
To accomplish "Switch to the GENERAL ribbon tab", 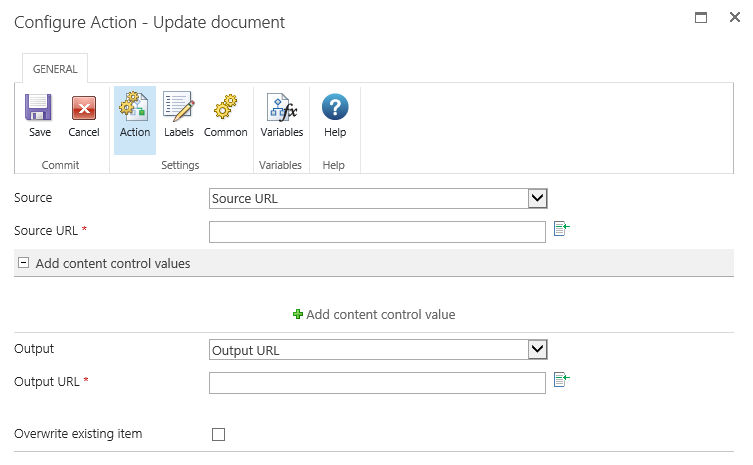I will click(55, 69).
